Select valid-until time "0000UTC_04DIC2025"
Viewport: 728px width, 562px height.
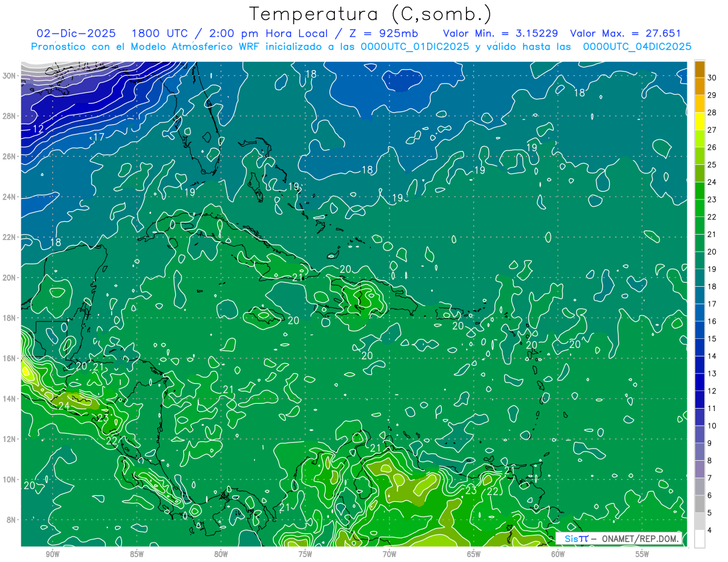pos(636,47)
